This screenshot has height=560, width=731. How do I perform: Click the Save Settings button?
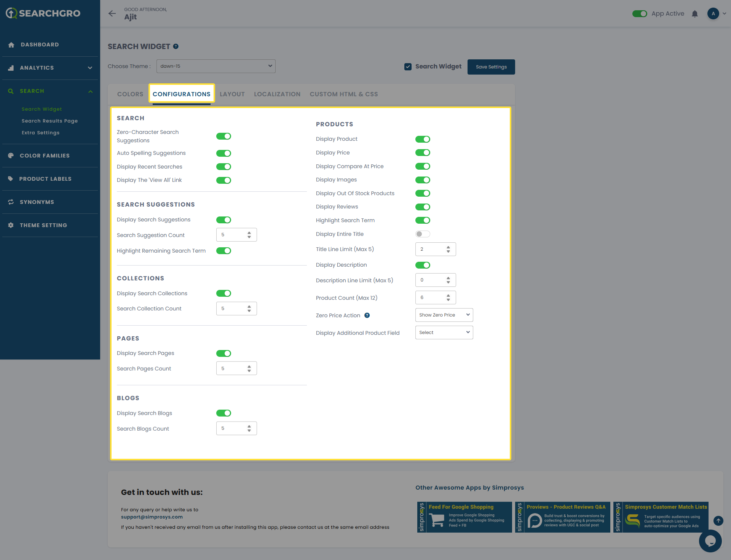point(491,67)
